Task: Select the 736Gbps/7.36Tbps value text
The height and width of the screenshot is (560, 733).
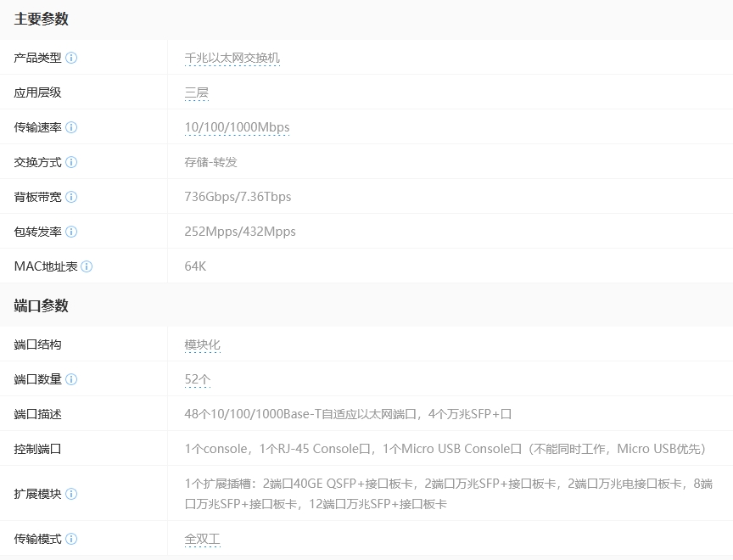Action: coord(238,197)
